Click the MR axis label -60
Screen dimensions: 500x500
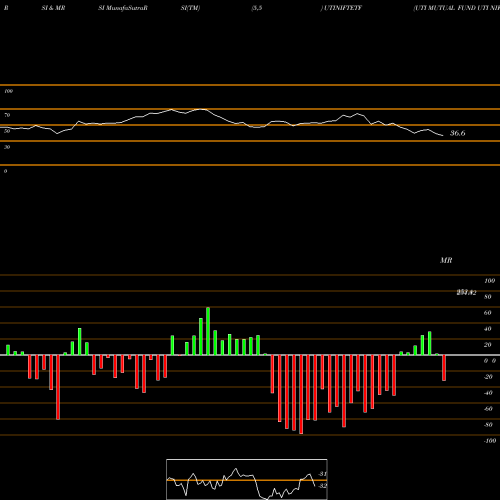click(488, 409)
